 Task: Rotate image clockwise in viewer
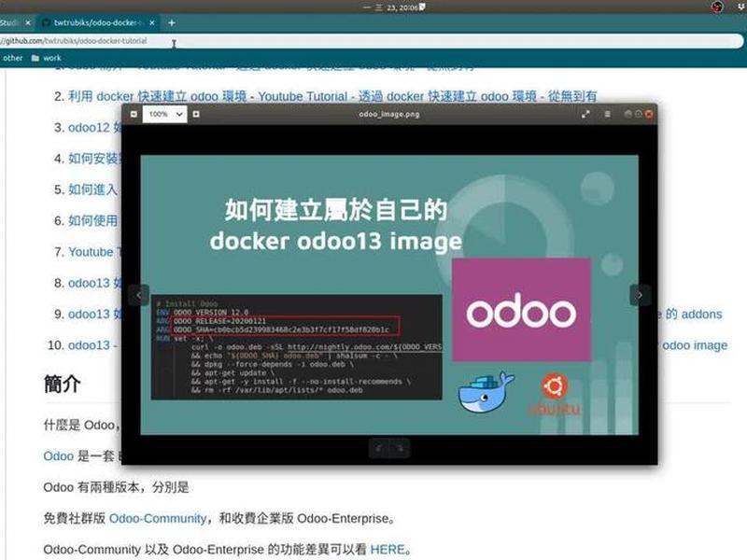tap(400, 448)
